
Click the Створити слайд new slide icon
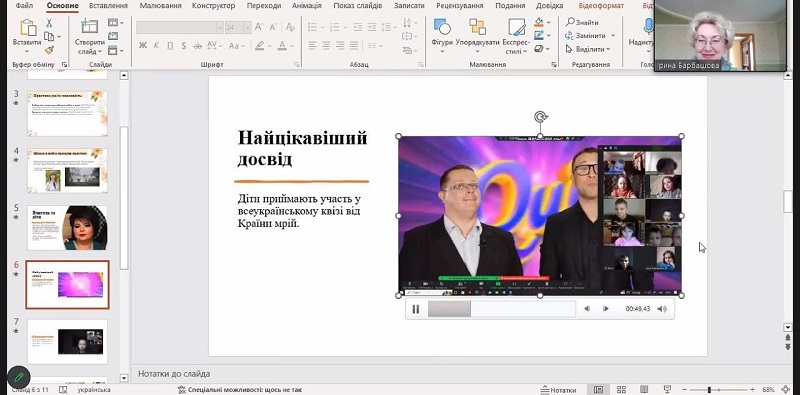tap(90, 27)
